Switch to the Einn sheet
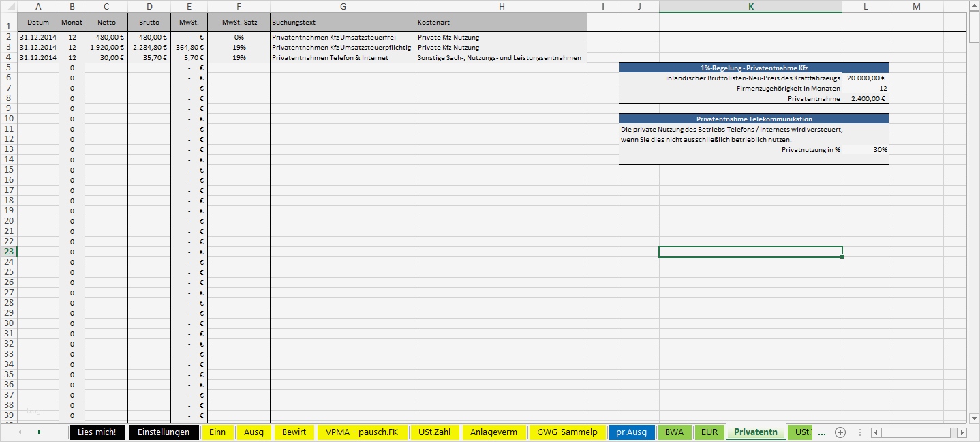This screenshot has height=442, width=980. (218, 432)
